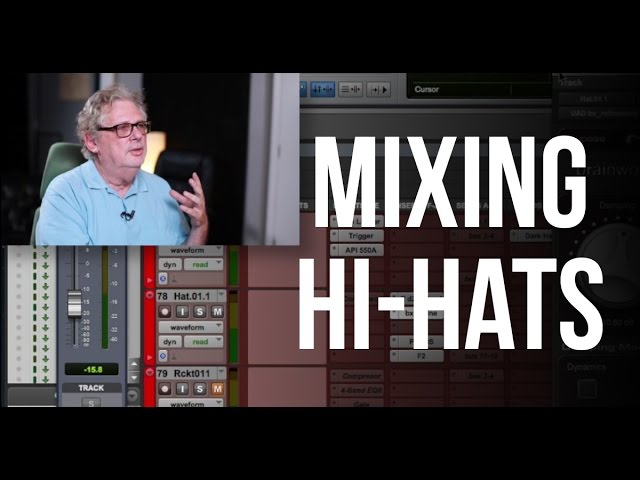Click the up arrow scroll button beside the fader
Viewport: 640px width, 480px height.
pos(134,363)
